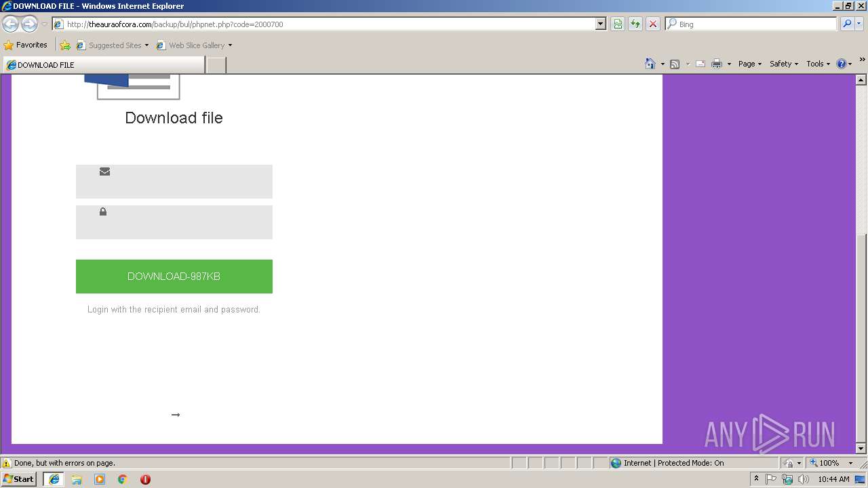Click the scrollbar up arrow
The height and width of the screenshot is (488, 868).
pos(861,80)
